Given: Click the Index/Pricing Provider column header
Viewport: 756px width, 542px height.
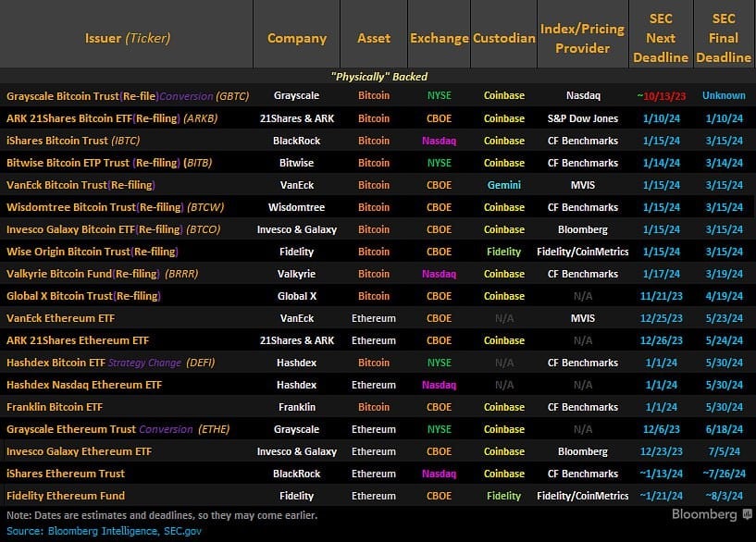Looking at the screenshot, I should point(582,39).
